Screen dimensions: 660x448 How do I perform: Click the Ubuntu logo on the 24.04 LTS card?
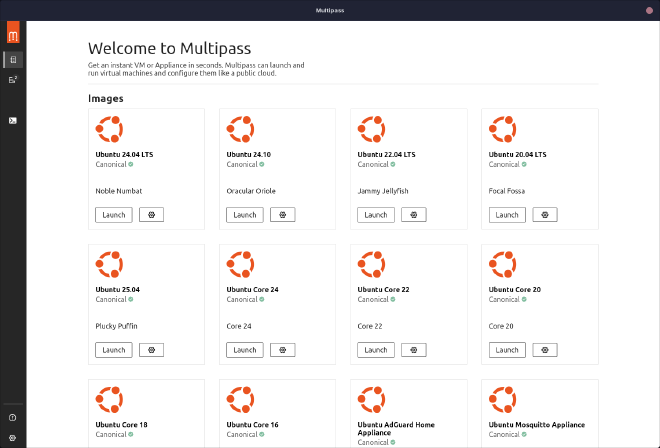click(109, 129)
